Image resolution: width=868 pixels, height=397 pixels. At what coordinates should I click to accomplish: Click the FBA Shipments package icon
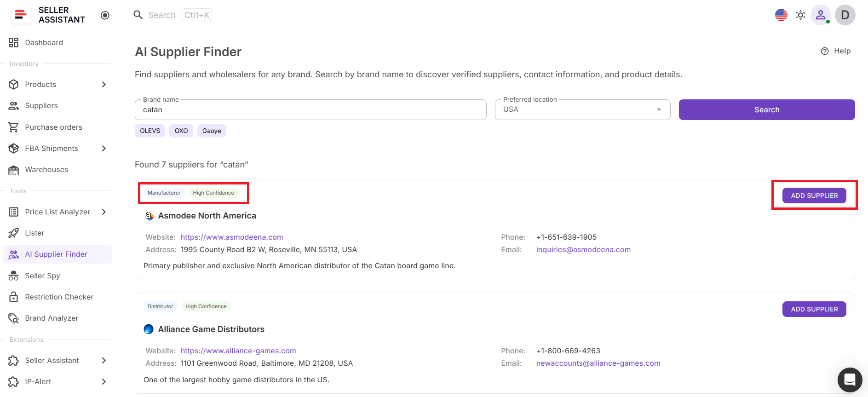14,149
